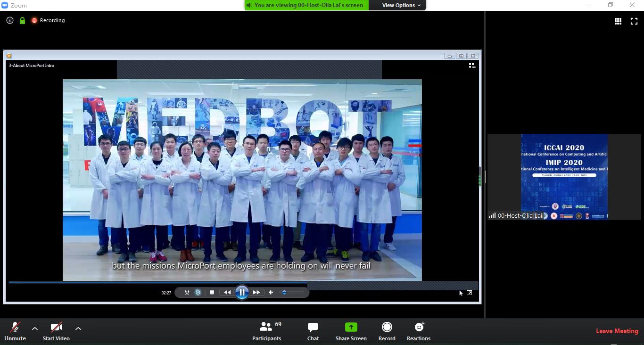Image resolution: width=644 pixels, height=345 pixels.
Task: Maximize the shared media player window
Action: 462,56
